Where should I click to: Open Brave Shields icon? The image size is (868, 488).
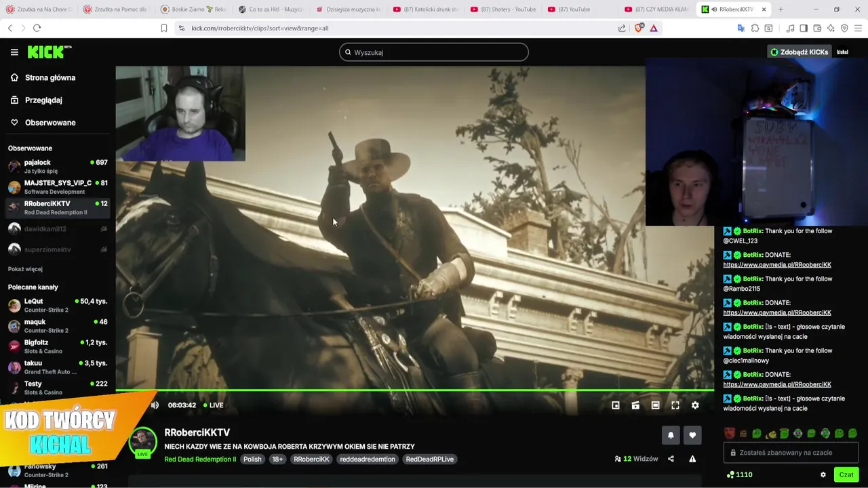click(639, 28)
